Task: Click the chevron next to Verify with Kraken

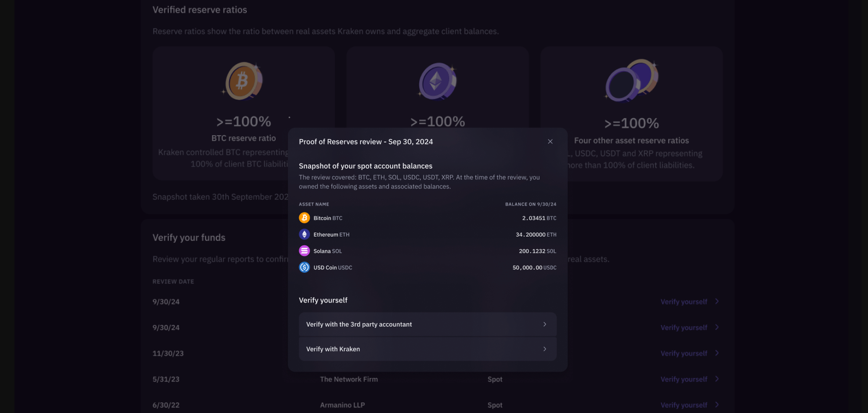Action: 545,349
